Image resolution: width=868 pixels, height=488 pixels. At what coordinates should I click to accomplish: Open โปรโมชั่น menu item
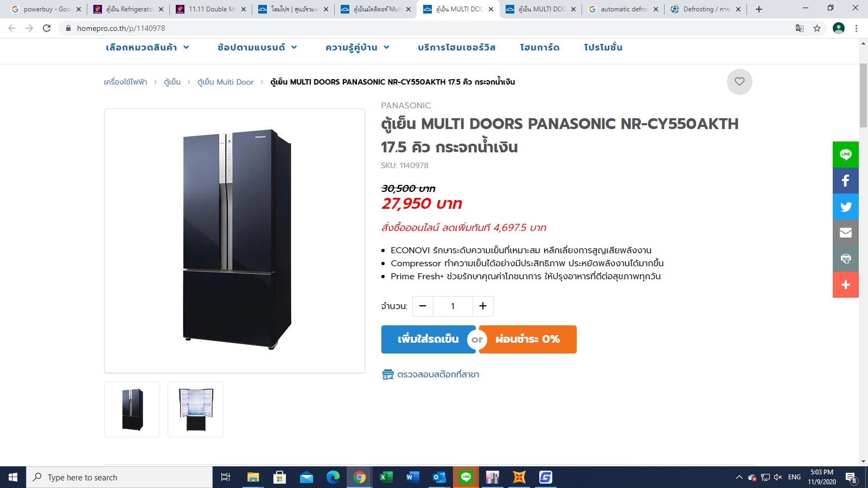pyautogui.click(x=603, y=48)
